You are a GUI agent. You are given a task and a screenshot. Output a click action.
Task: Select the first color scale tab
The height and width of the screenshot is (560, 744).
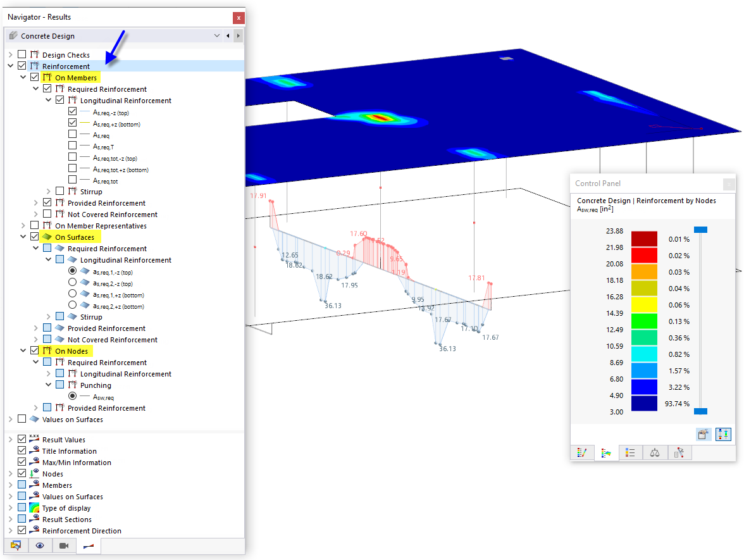tap(582, 452)
